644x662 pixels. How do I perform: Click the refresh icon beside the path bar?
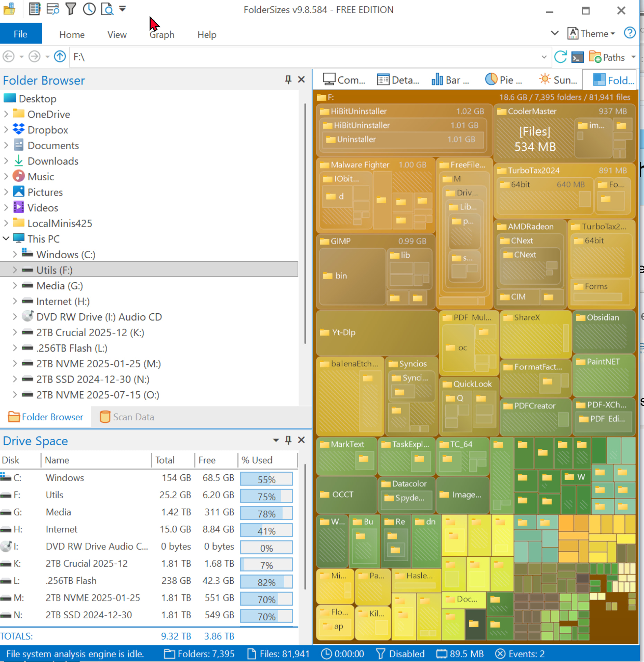click(x=560, y=57)
